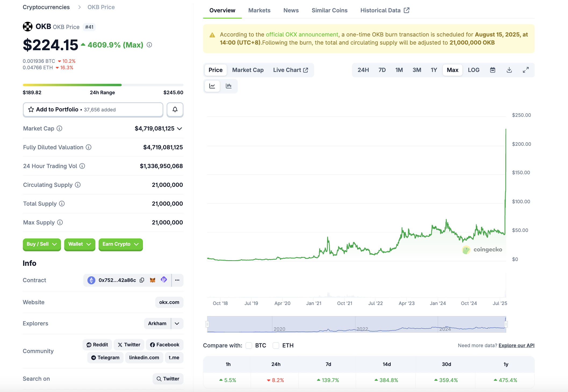Viewport: 568px width, 392px height.
Task: Add token to MetaMask via fox icon
Action: click(x=153, y=280)
